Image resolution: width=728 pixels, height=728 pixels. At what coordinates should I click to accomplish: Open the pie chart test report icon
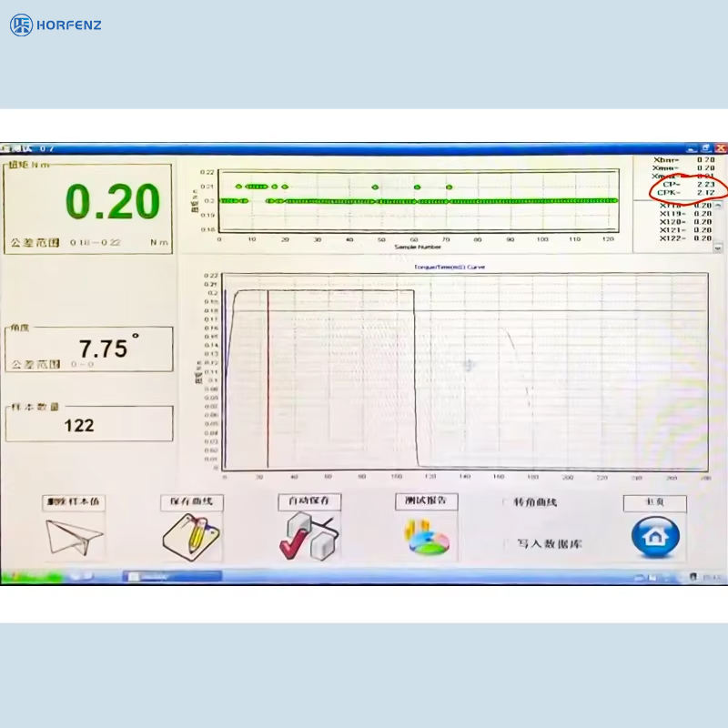(427, 537)
